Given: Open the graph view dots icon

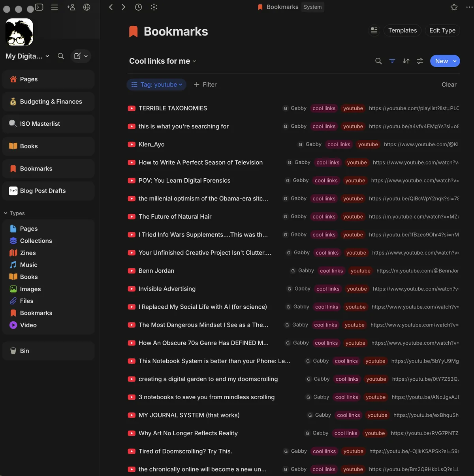Looking at the screenshot, I should point(154,7).
